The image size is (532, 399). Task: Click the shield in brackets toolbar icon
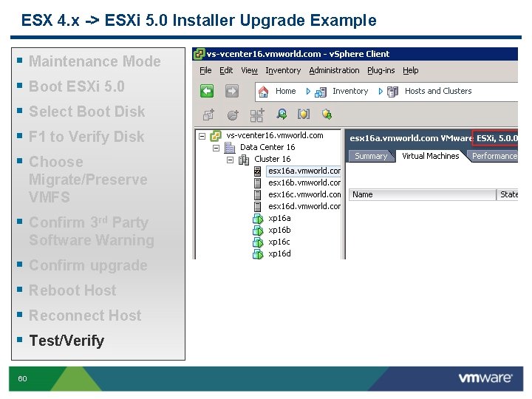pos(304,114)
